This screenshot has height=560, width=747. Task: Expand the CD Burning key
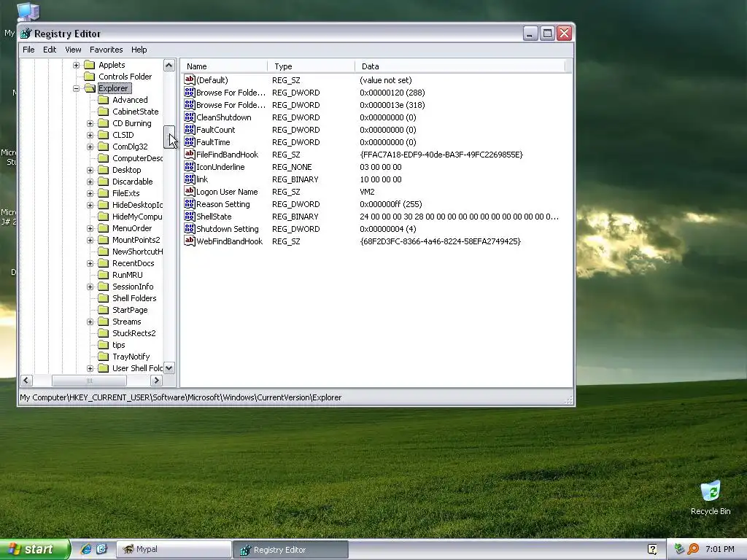click(90, 123)
